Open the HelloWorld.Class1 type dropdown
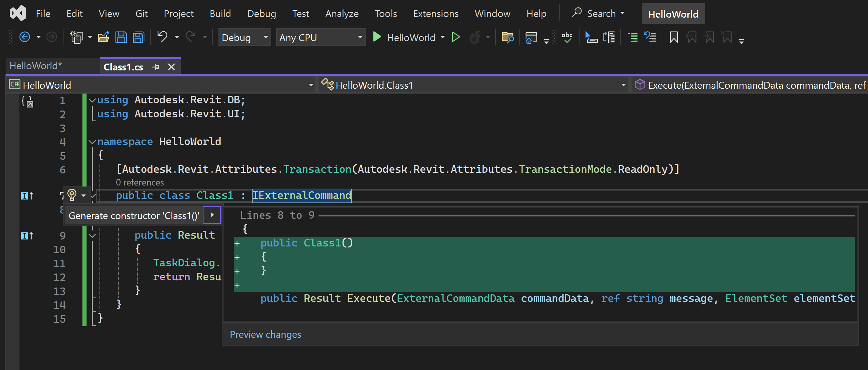 pos(474,85)
